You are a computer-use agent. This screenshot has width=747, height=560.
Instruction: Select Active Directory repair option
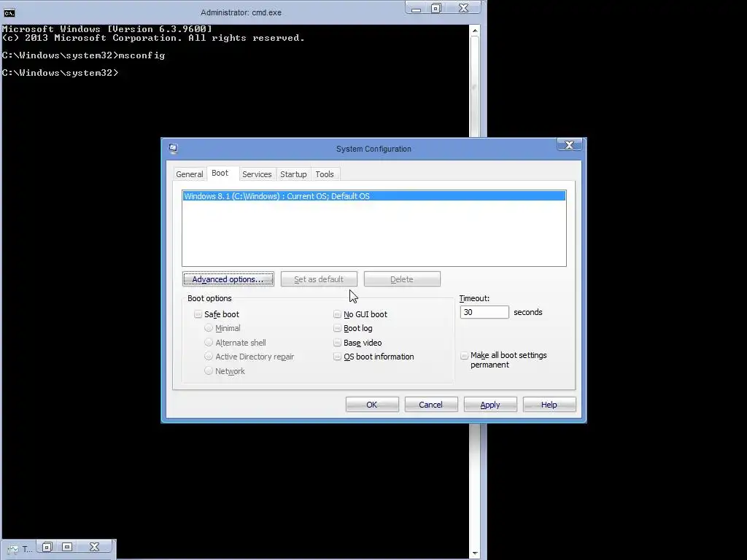pos(208,356)
